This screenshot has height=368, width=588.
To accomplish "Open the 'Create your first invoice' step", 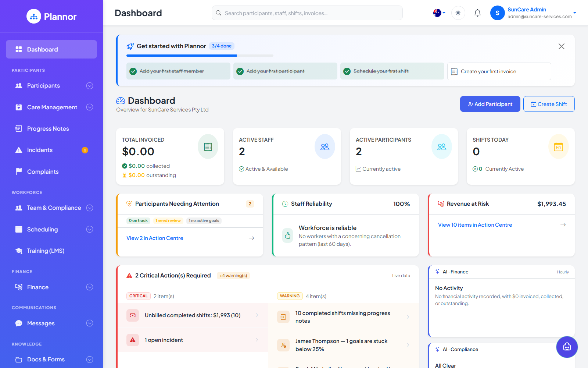I will click(x=499, y=71).
